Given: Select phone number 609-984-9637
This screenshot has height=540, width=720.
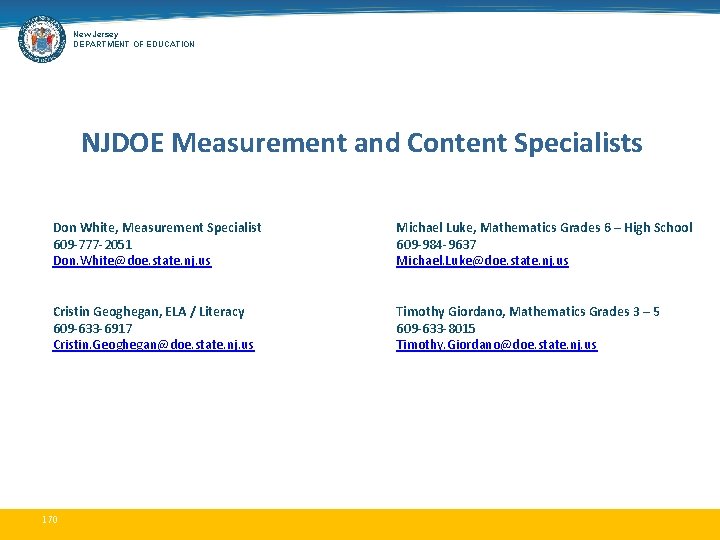Looking at the screenshot, I should 436,244.
